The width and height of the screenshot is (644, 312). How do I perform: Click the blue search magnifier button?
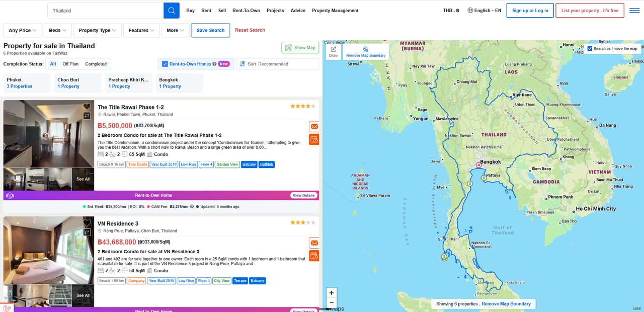point(171,11)
